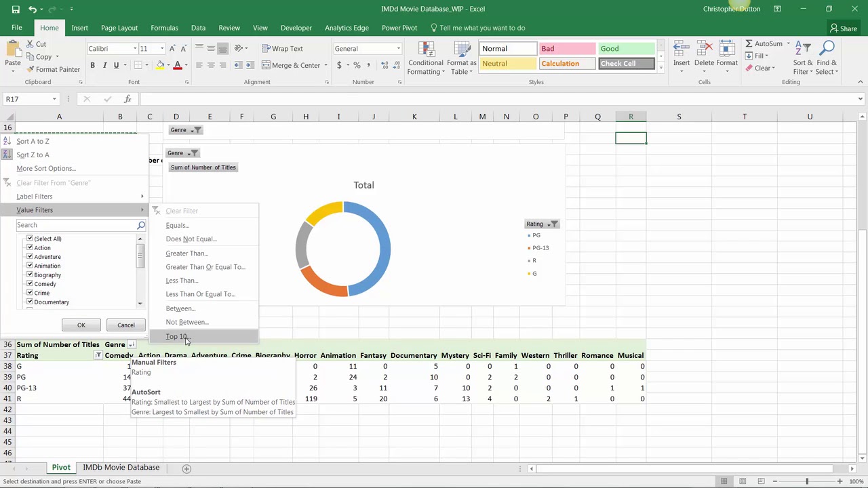Open Format as Table gallery
Image resolution: width=868 pixels, height=488 pixels.
462,58
